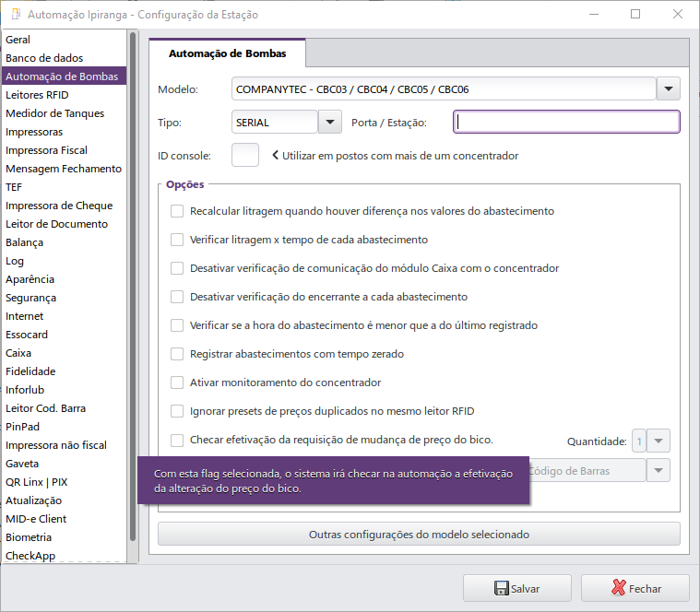
Task: Go to Aparência settings
Action: tap(65, 279)
